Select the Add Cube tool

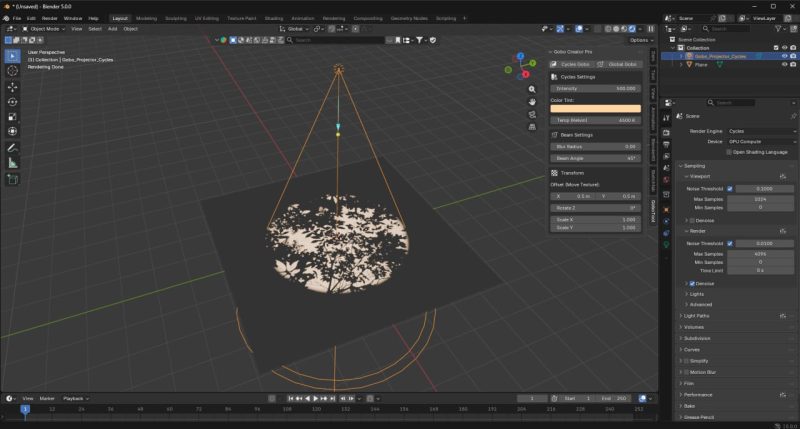click(x=13, y=180)
